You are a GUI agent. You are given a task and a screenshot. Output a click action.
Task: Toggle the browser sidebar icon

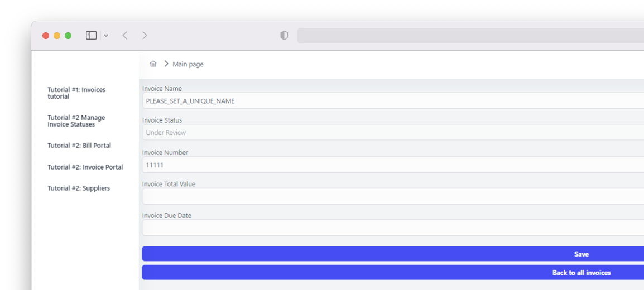point(91,36)
